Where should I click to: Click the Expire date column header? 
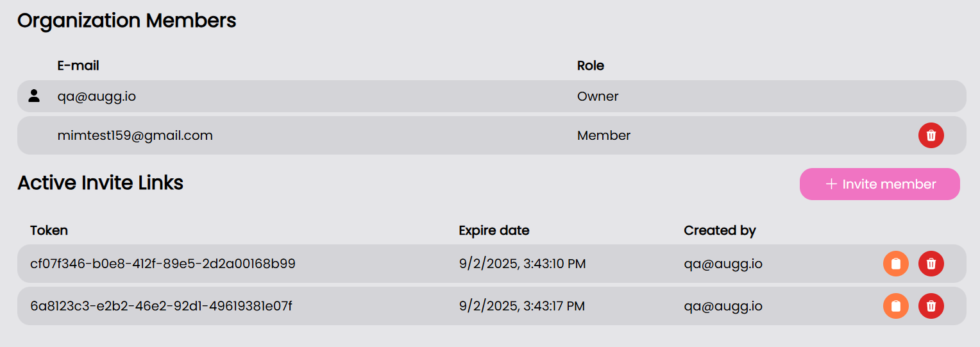click(x=494, y=230)
